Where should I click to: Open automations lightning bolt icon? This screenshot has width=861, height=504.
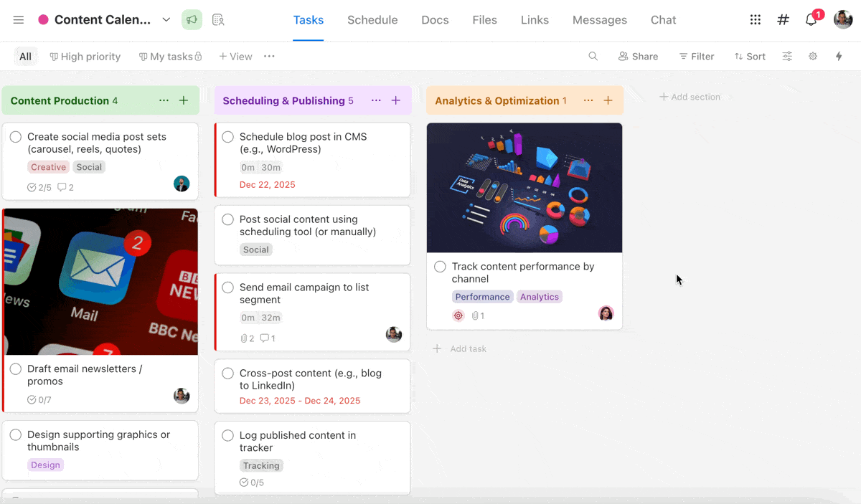(839, 57)
